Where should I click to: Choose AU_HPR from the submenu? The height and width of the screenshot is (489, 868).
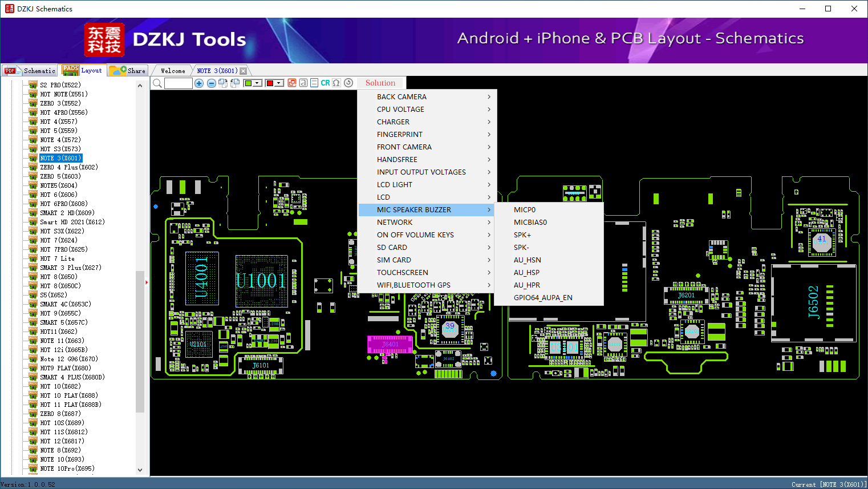pyautogui.click(x=549, y=285)
